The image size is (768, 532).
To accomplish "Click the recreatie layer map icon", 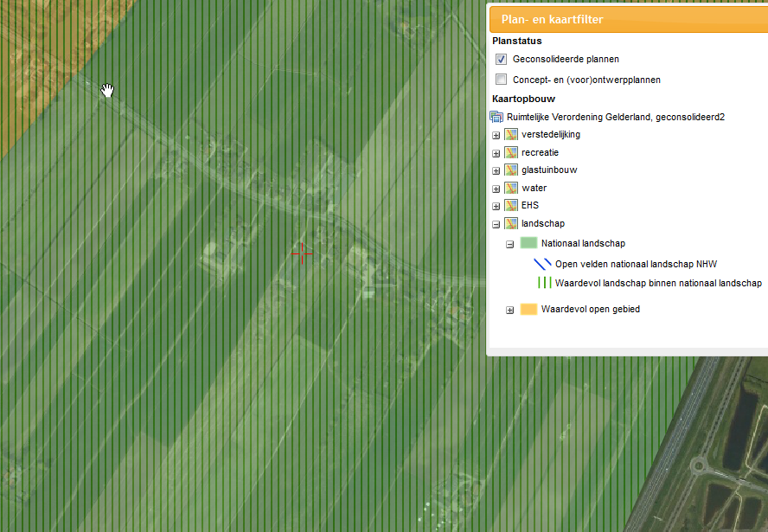I will tap(511, 153).
